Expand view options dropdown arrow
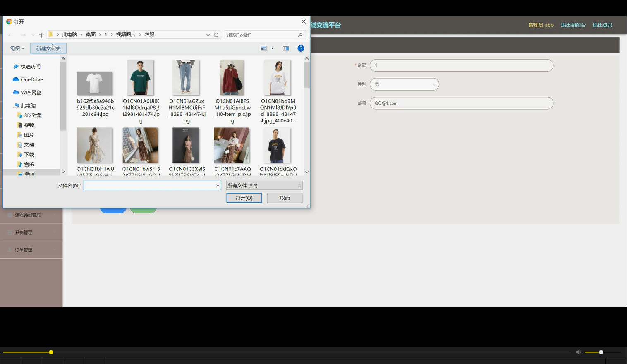627x364 pixels. pos(272,48)
